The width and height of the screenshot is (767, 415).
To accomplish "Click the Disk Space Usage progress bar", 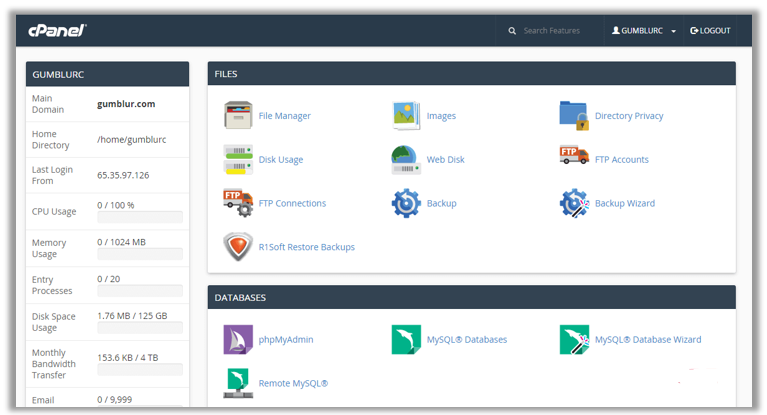I will pyautogui.click(x=140, y=328).
